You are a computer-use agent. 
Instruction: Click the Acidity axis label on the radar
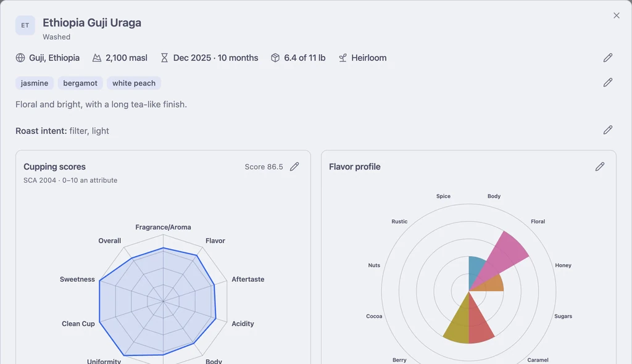243,324
